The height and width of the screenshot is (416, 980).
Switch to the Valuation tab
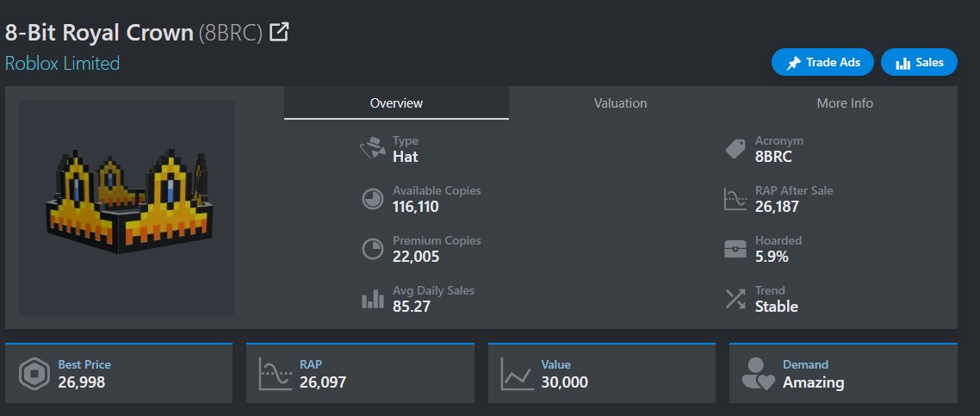pyautogui.click(x=620, y=103)
